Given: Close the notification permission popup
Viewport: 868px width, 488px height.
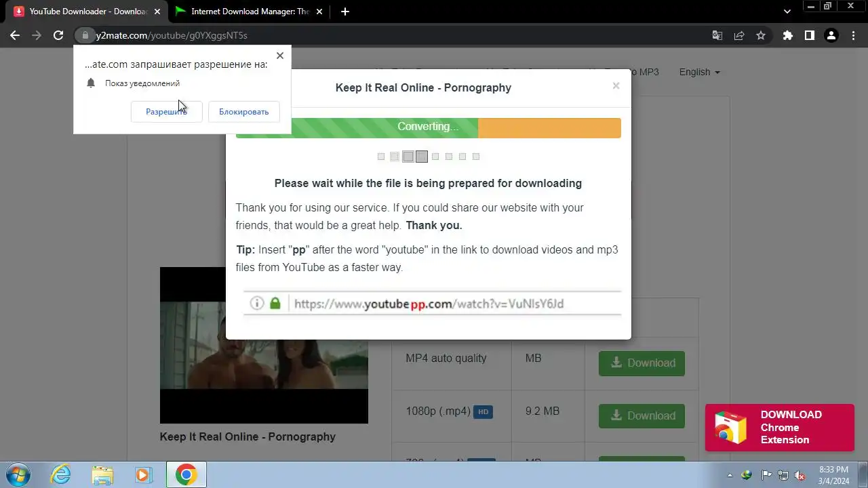Looking at the screenshot, I should (280, 56).
